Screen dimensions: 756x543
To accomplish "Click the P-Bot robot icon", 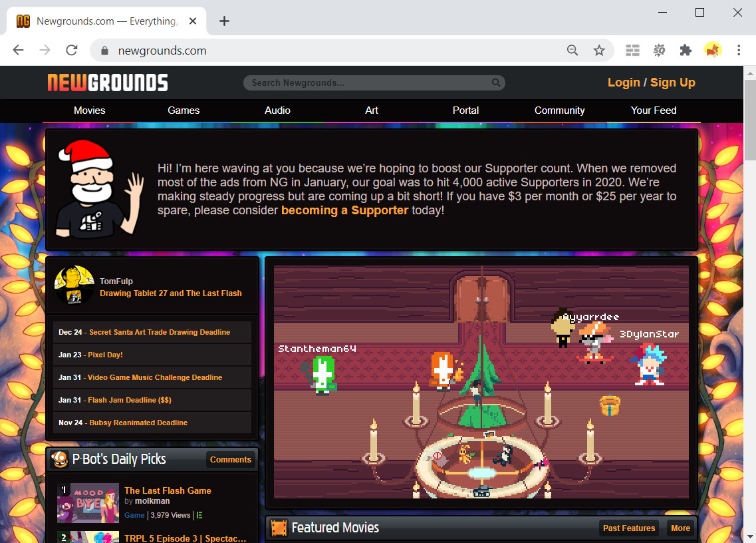I will point(60,459).
